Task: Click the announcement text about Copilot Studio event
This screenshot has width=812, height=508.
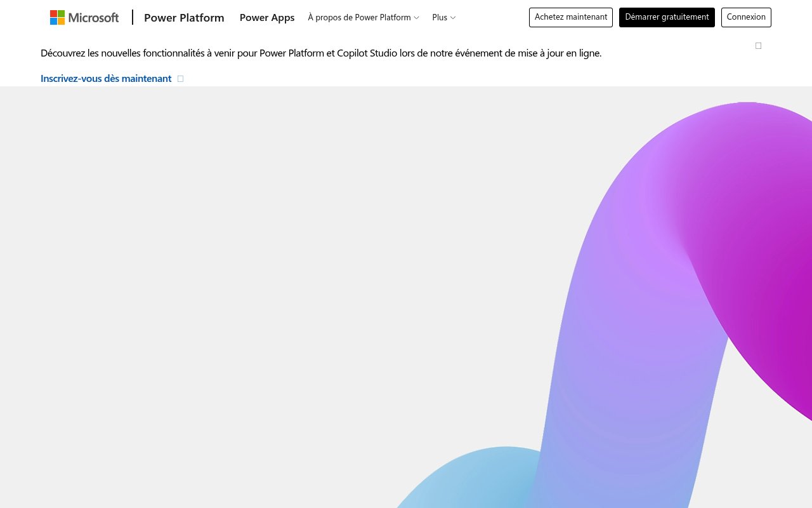Action: tap(321, 53)
